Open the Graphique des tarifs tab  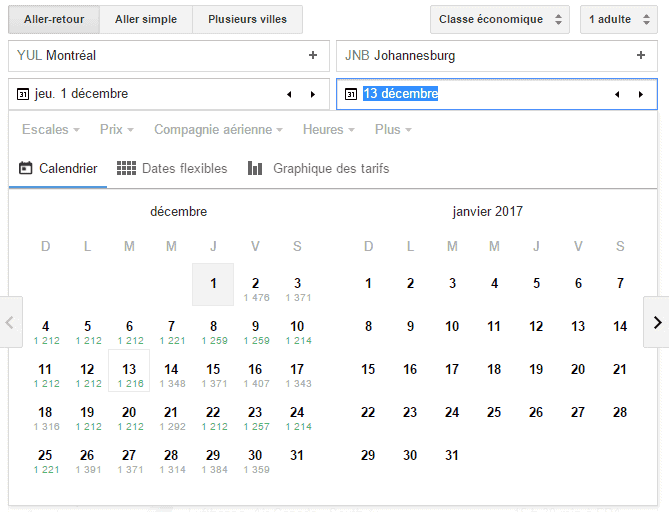point(319,168)
